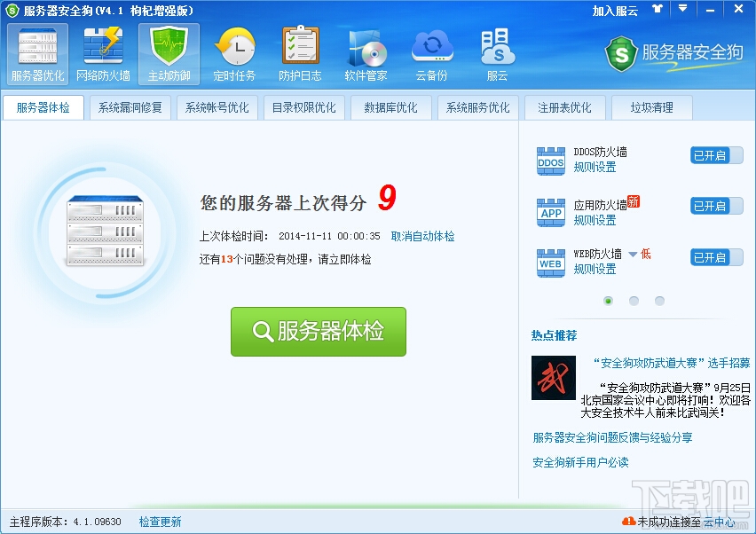
Task: Click the 2014-11-11 00:00:35 timestamp
Action: point(329,236)
